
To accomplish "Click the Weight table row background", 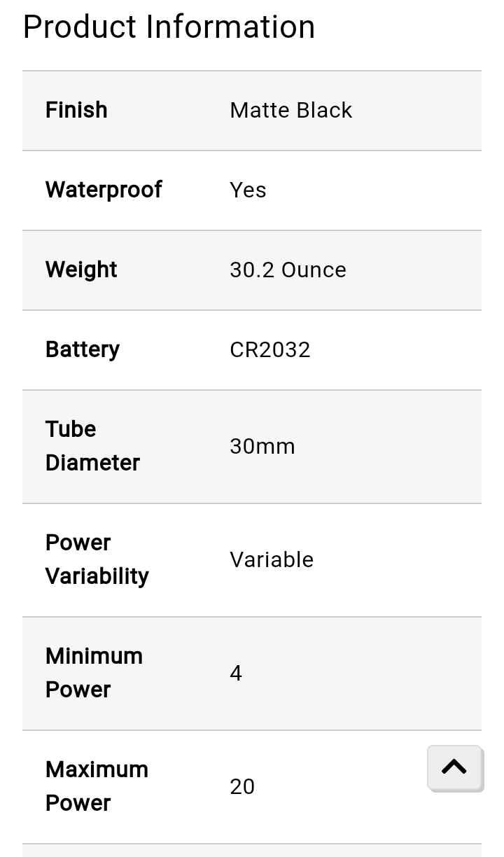I will (x=252, y=270).
